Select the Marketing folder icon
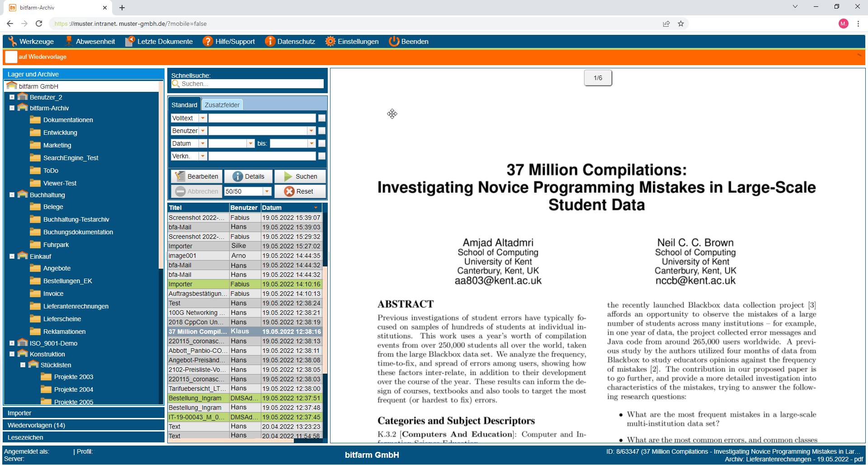The image size is (868, 465). pos(35,145)
